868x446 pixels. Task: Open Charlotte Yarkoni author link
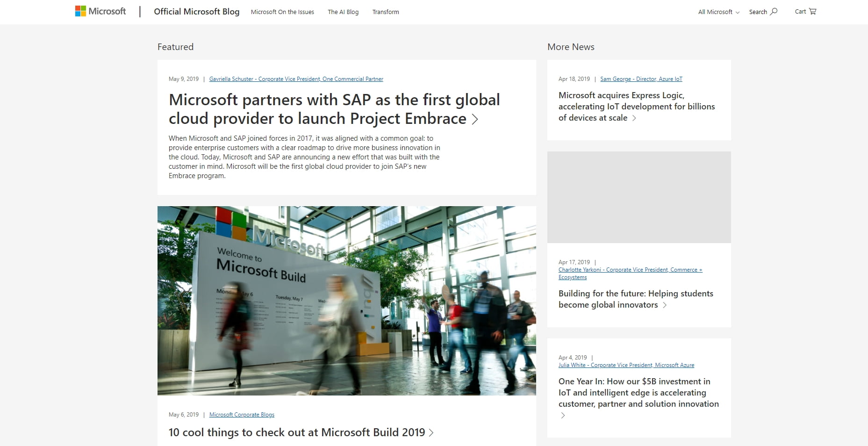pyautogui.click(x=630, y=273)
